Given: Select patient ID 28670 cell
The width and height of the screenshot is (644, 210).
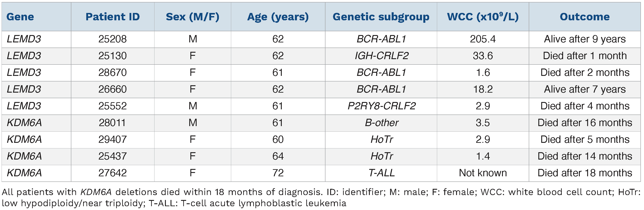Looking at the screenshot, I should 113,73.
